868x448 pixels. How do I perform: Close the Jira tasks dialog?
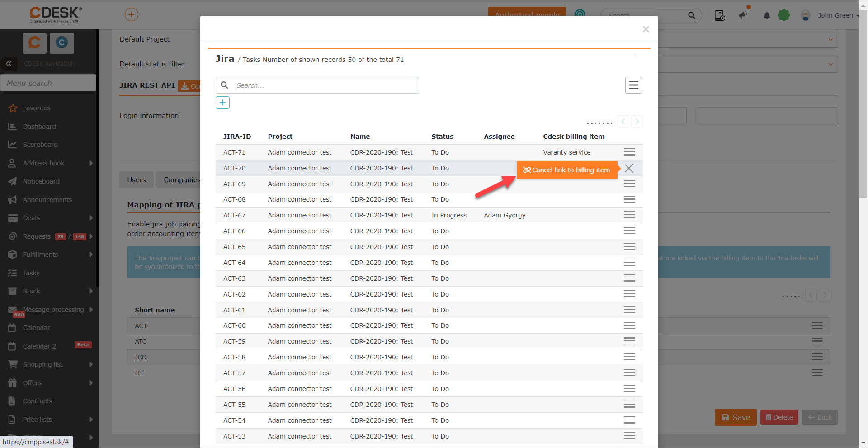click(646, 29)
